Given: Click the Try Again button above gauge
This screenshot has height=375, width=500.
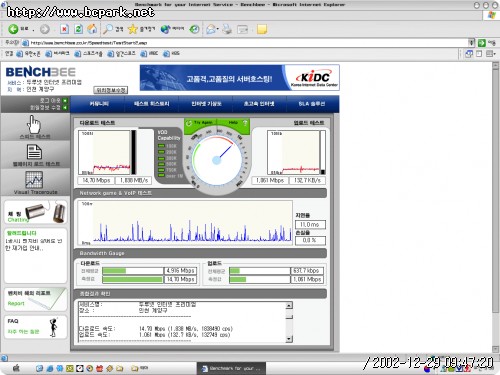Looking at the screenshot, I should 200,123.
